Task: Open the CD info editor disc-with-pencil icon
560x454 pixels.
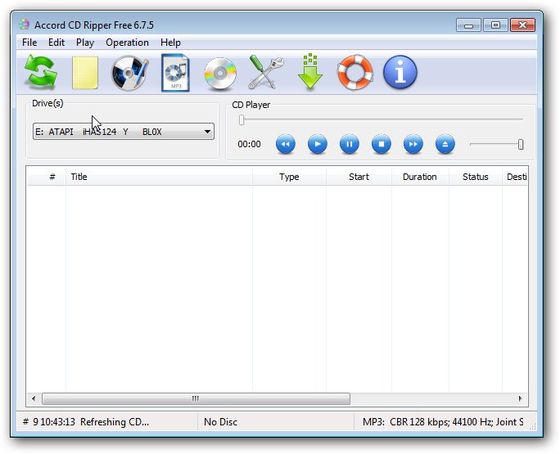Action: click(130, 73)
